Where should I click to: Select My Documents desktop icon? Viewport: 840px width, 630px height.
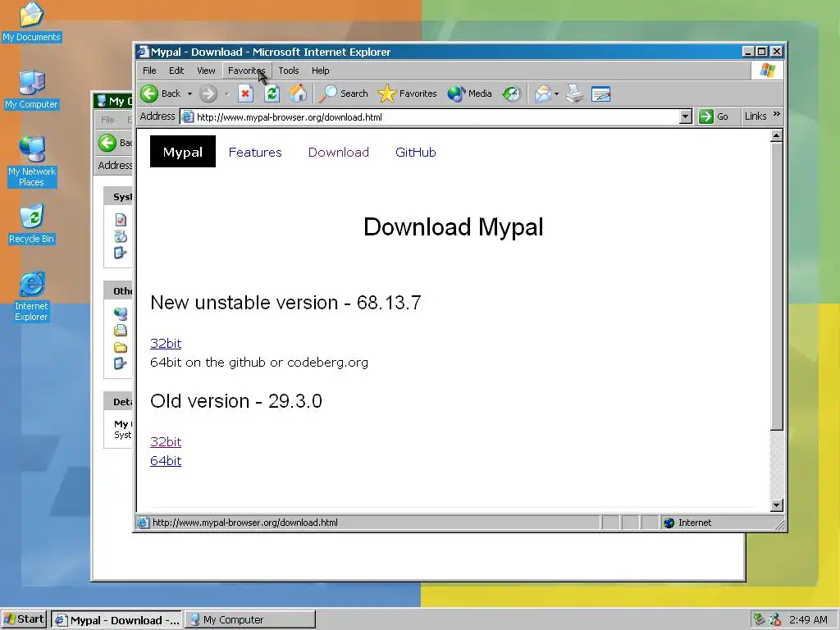pyautogui.click(x=32, y=22)
